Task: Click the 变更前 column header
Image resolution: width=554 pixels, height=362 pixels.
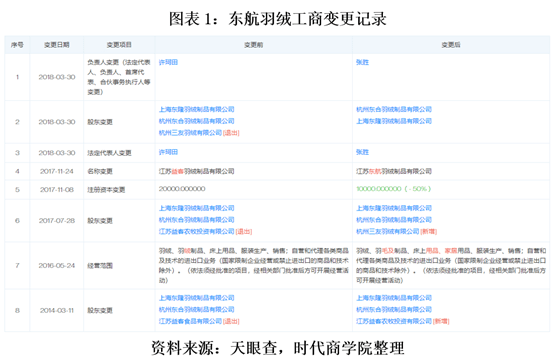Action: (x=253, y=45)
